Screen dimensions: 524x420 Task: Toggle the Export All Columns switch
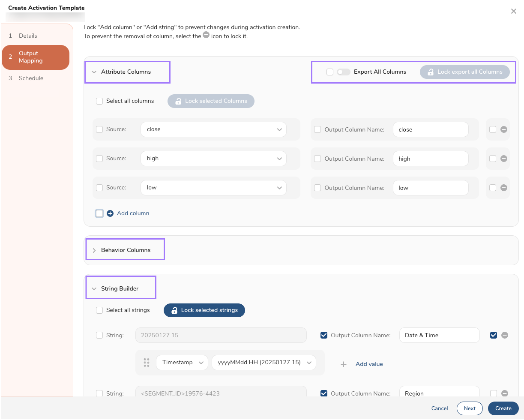[x=344, y=72]
